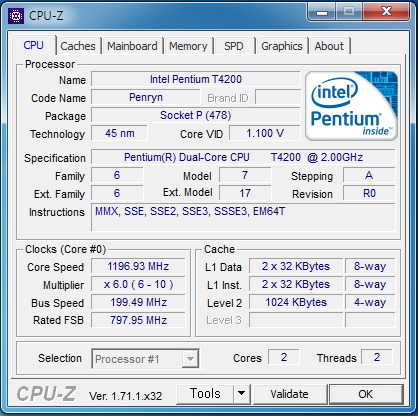Click the Model value 7
This screenshot has height=416, width=418.
(x=245, y=175)
